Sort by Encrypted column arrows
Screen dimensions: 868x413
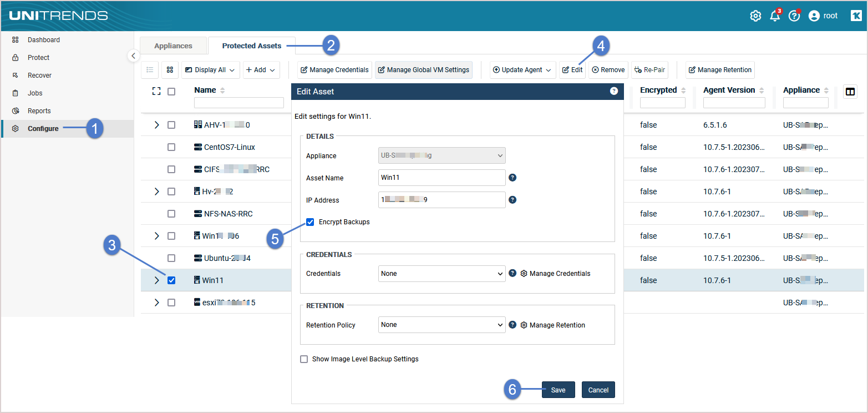pos(683,90)
